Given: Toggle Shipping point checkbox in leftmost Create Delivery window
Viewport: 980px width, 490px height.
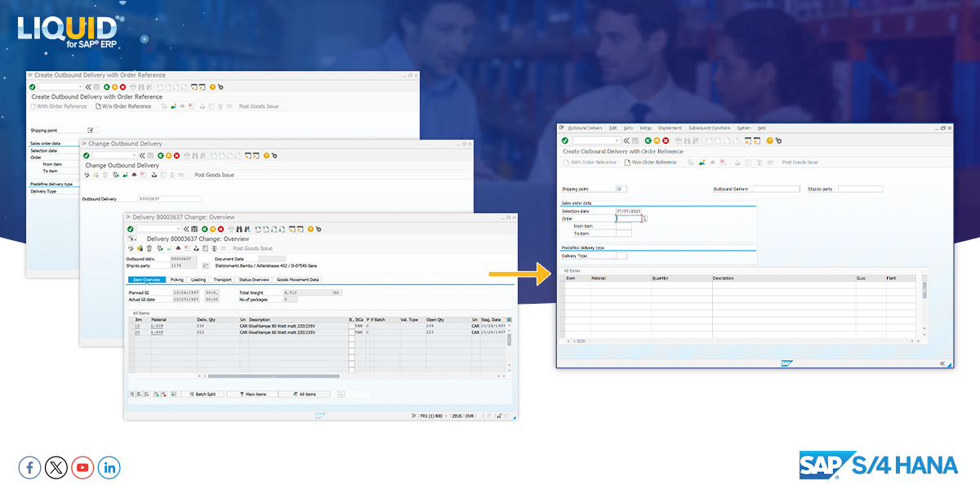Looking at the screenshot, I should [x=91, y=130].
